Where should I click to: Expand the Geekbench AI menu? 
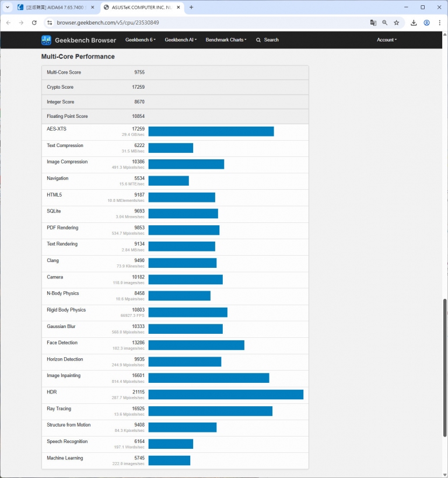coord(180,40)
